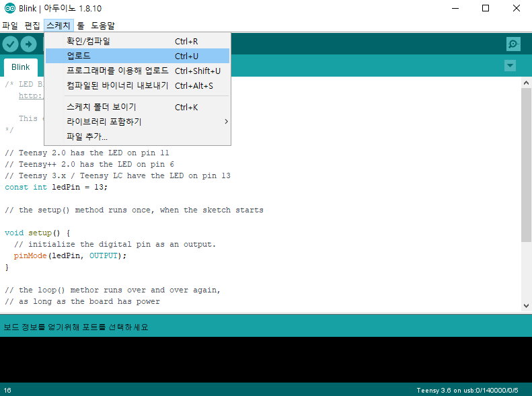Click the 'Teensy++ 2.0 has the LED' comment
The height and width of the screenshot is (396, 532).
[x=89, y=165]
